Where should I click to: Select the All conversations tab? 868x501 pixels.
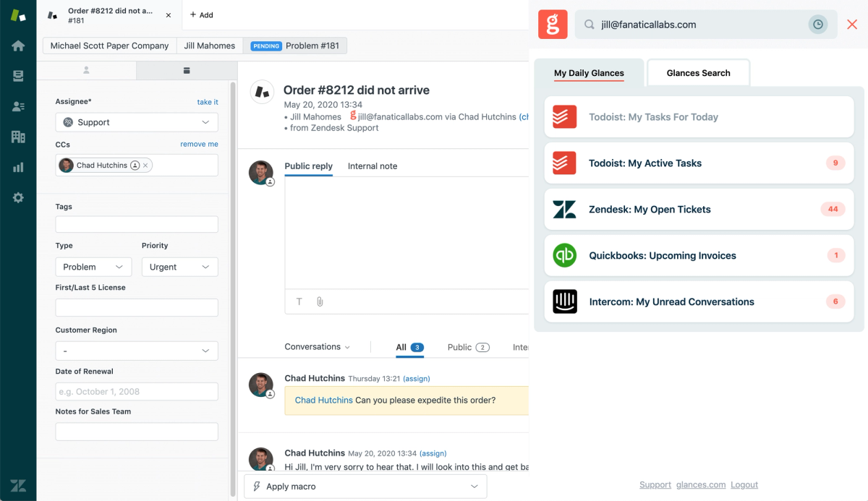(x=409, y=347)
